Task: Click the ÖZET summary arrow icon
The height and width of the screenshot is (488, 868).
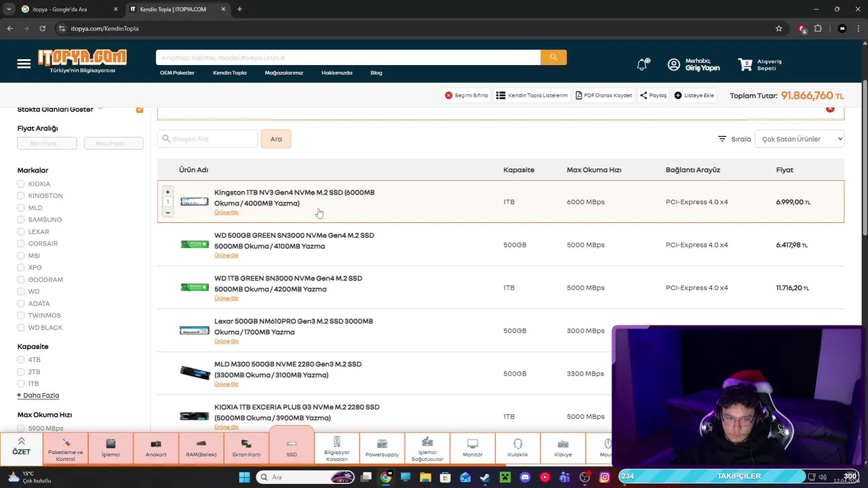Action: [21, 441]
